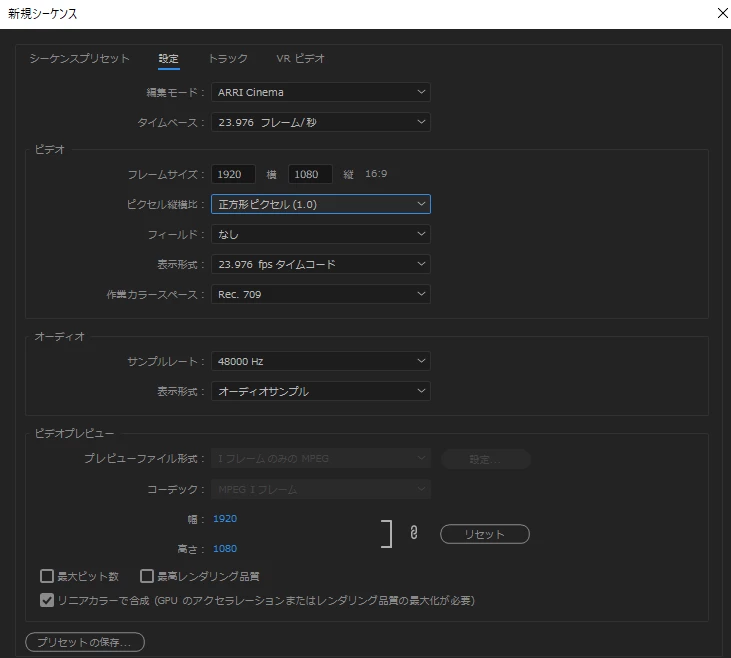Switch to the シーケンスプリセット tab
The height and width of the screenshot is (658, 731).
79,58
